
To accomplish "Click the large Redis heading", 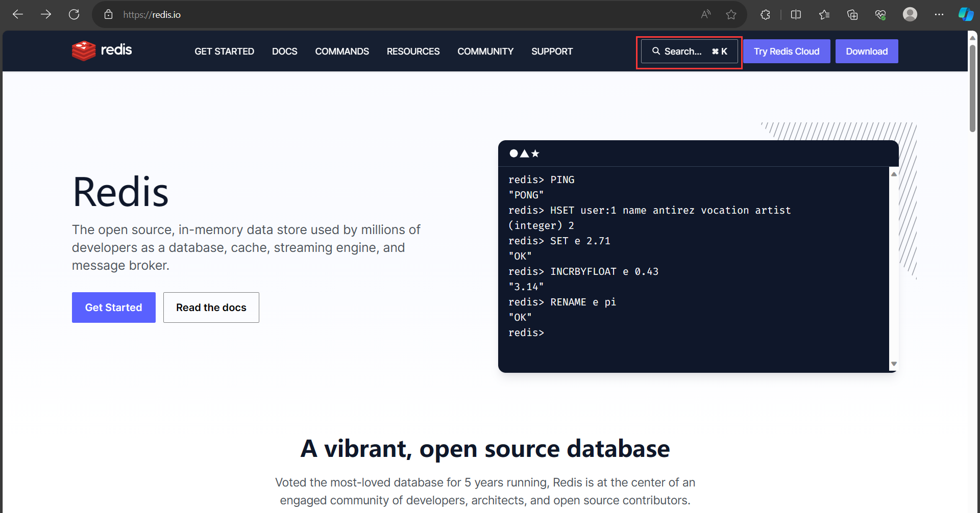I will (x=120, y=192).
